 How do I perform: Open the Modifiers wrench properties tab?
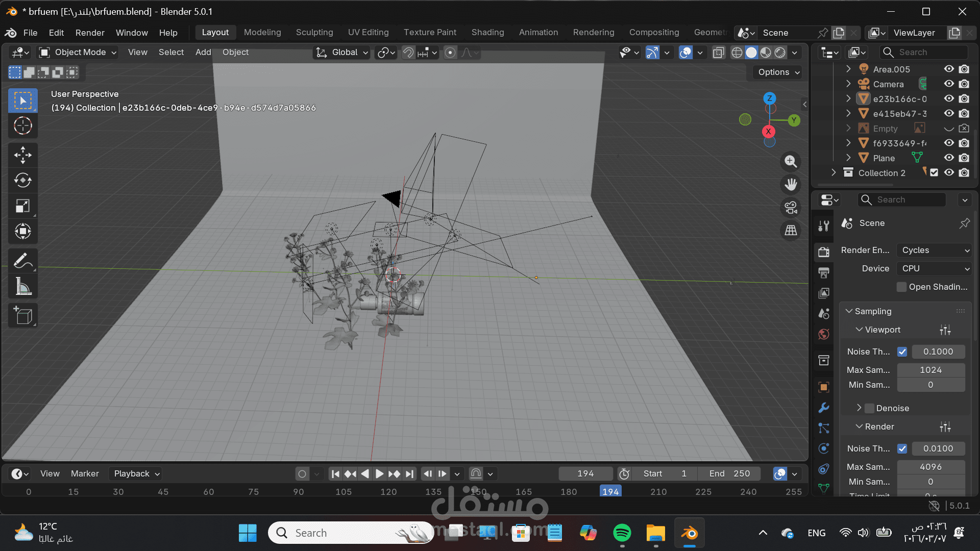pos(823,408)
